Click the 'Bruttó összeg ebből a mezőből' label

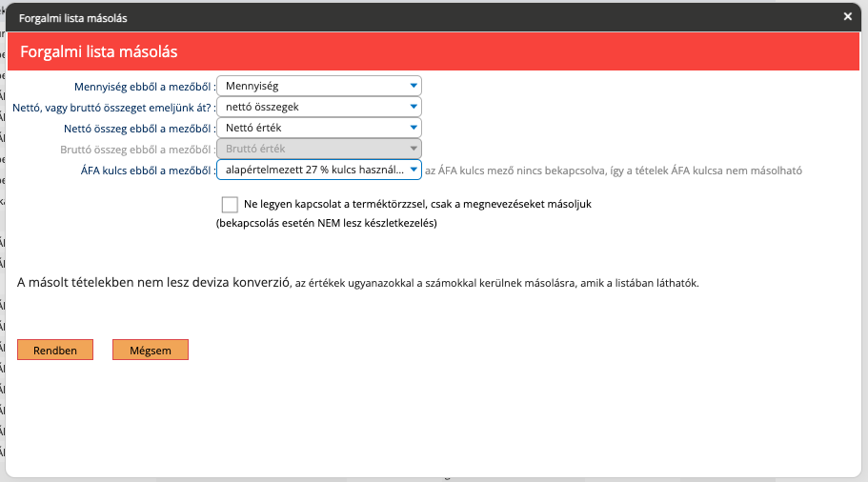[138, 150]
